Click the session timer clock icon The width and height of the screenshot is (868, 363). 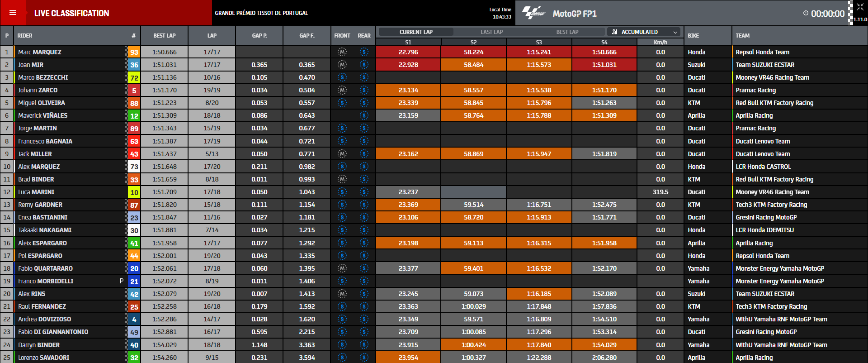click(806, 13)
